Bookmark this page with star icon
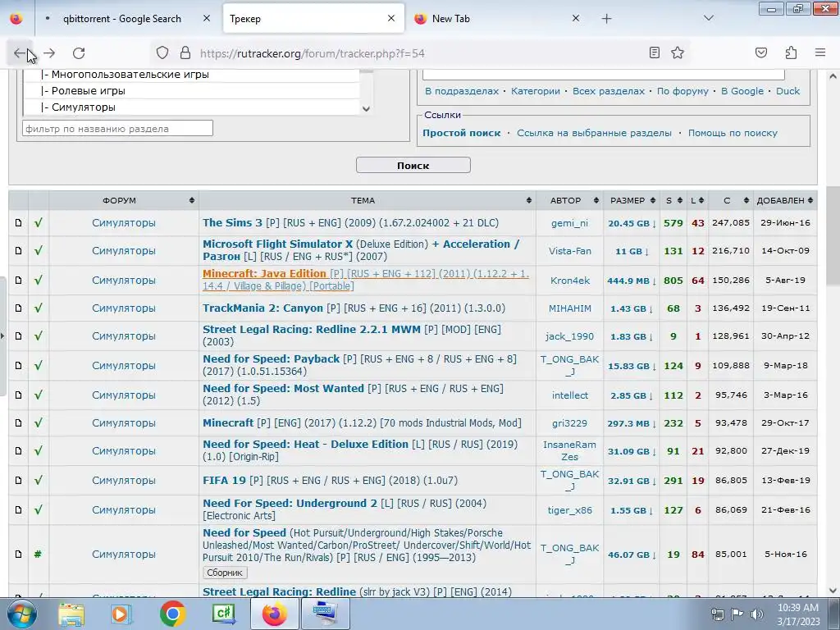Screen dimensions: 840x630 [678, 52]
